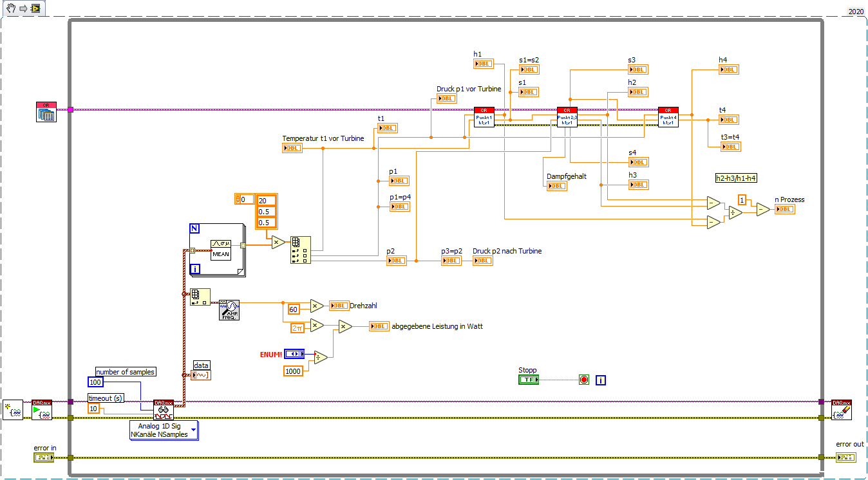Image resolution: width=868 pixels, height=480 pixels.
Task: Select the h3 DBL indicator
Action: tap(638, 185)
